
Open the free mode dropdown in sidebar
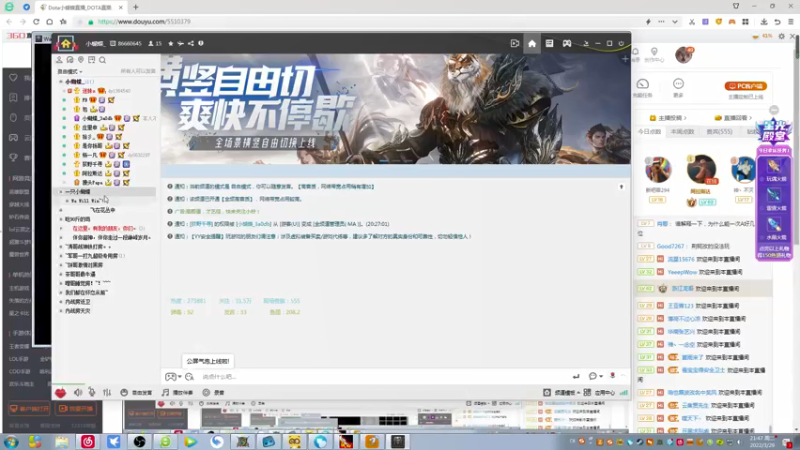tap(69, 71)
